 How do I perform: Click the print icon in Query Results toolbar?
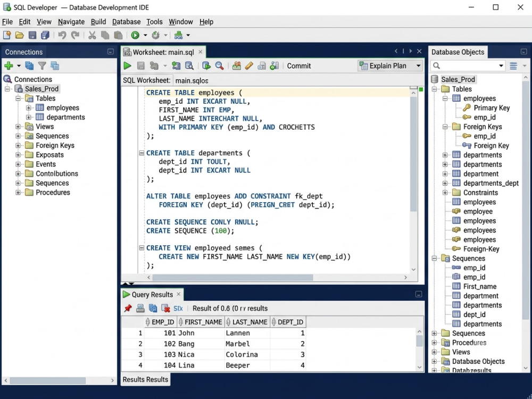(x=140, y=308)
